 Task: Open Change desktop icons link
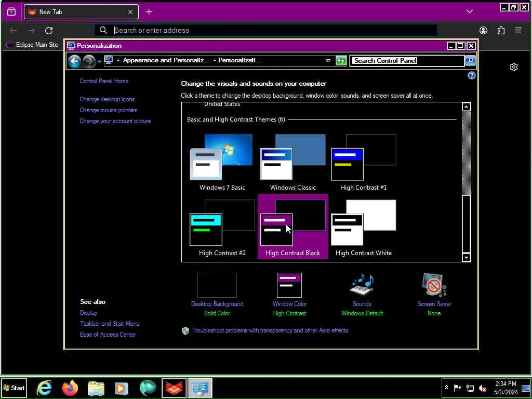107,99
